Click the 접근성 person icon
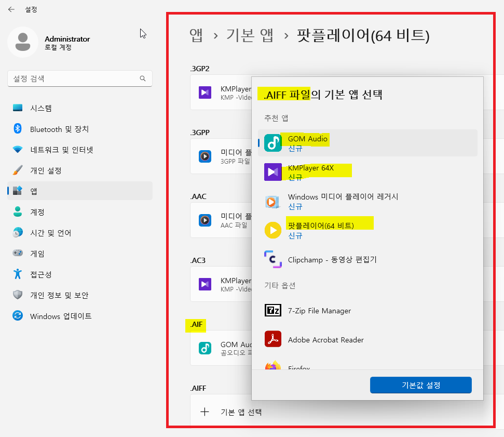504x437 pixels. (18, 274)
